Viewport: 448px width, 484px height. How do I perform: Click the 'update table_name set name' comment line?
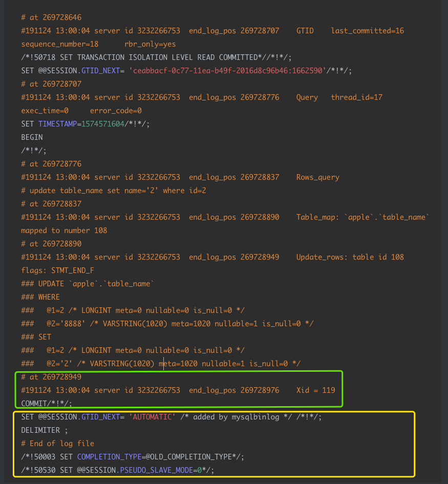point(114,191)
